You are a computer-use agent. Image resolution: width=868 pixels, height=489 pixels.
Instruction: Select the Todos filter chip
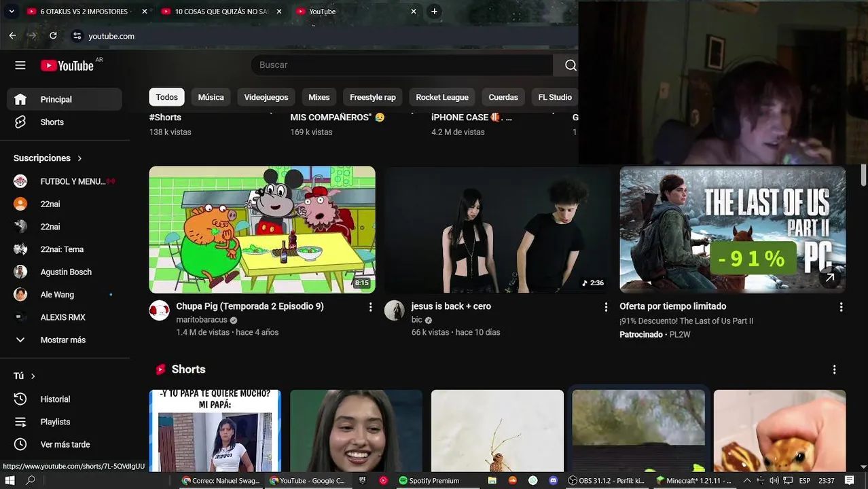tap(166, 97)
